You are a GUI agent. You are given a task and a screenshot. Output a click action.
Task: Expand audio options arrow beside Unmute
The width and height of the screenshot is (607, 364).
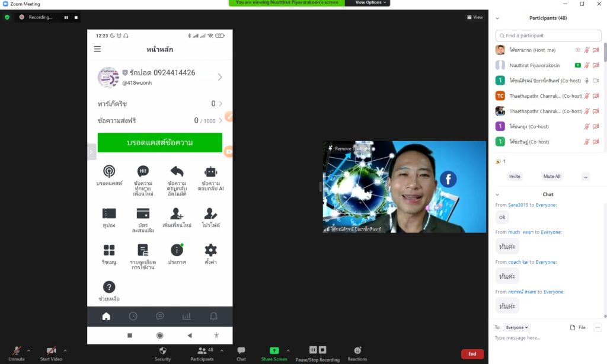[28, 350]
